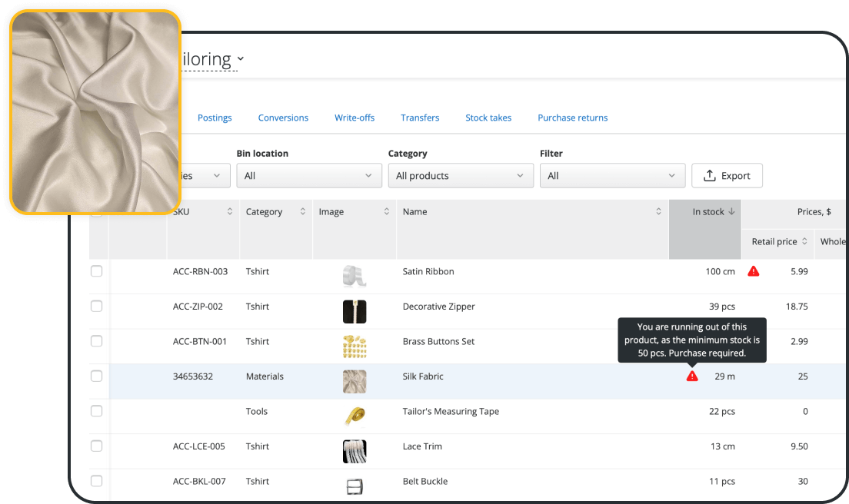
Task: Switch to the Transfers tab
Action: point(420,118)
